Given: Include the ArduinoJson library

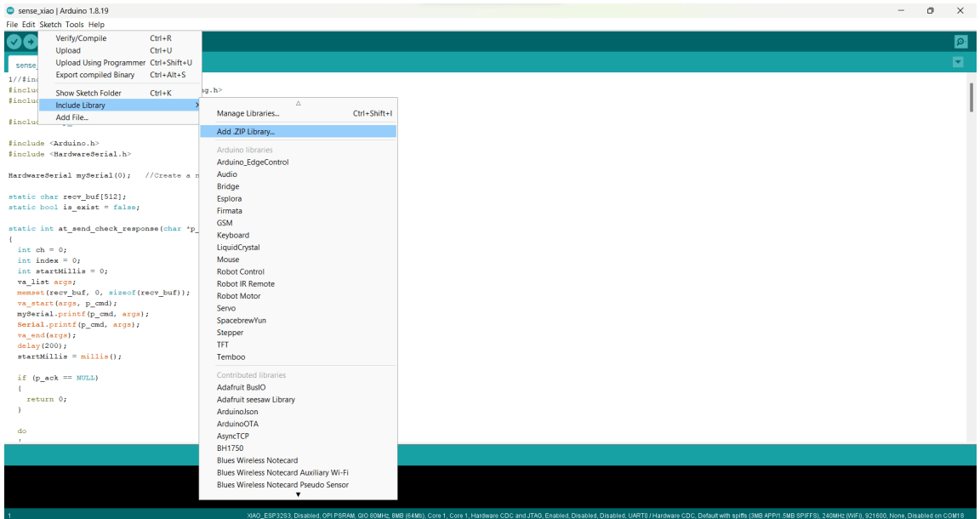Looking at the screenshot, I should point(298,412).
